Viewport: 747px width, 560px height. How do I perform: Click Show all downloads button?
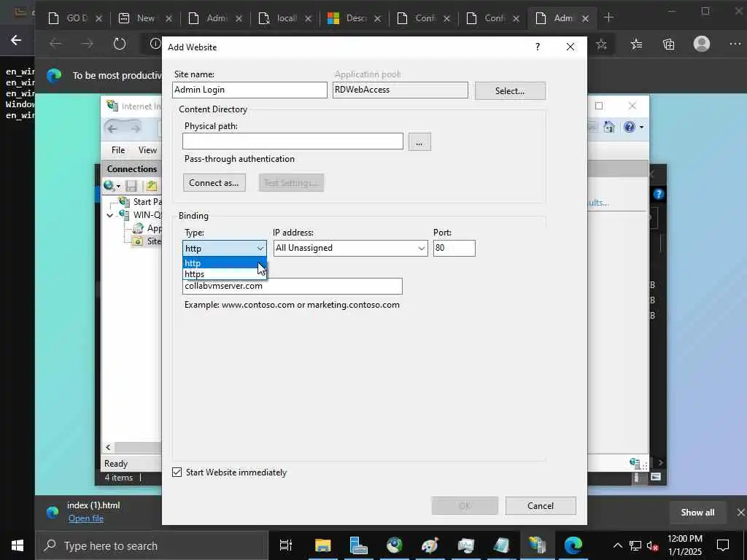point(697,513)
